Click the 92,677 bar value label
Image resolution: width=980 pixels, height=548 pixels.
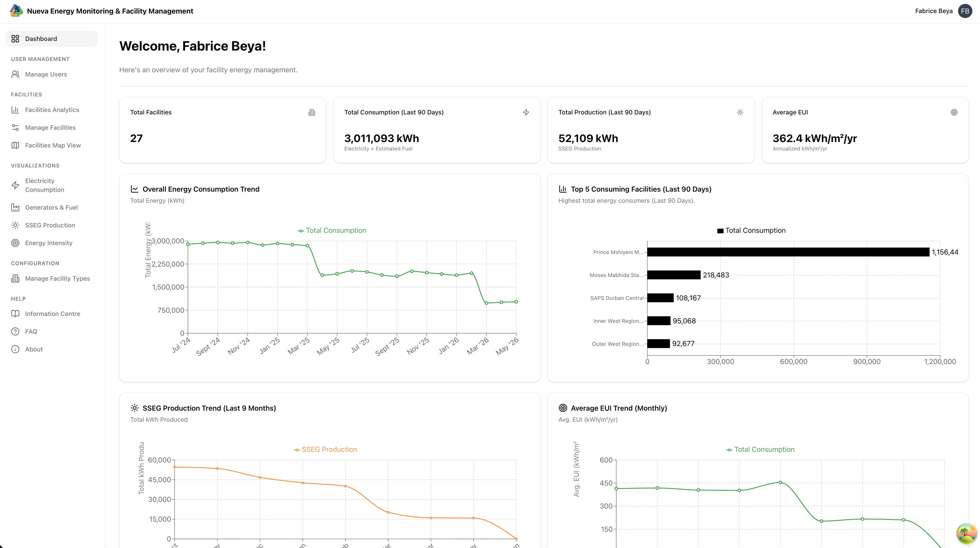tap(683, 344)
